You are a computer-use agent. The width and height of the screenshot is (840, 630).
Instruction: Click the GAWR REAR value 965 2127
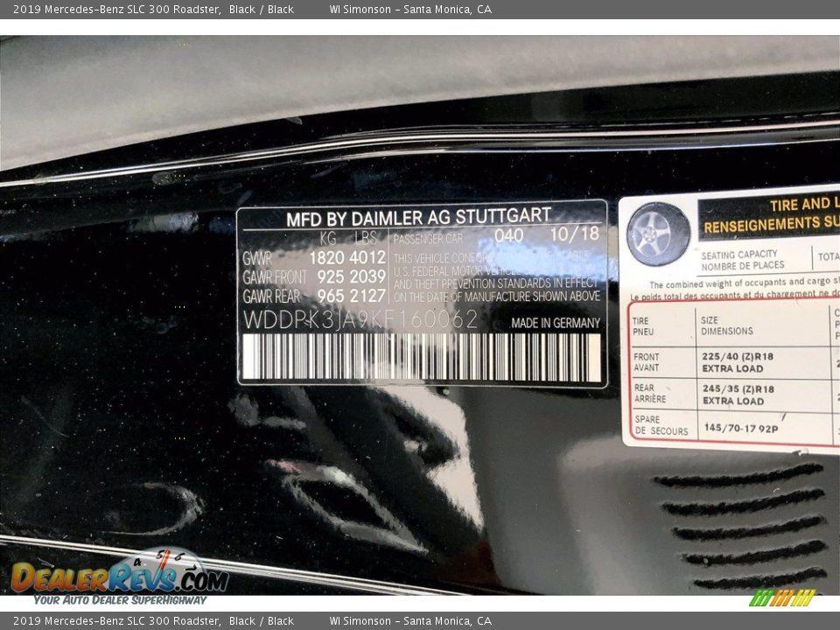351,296
